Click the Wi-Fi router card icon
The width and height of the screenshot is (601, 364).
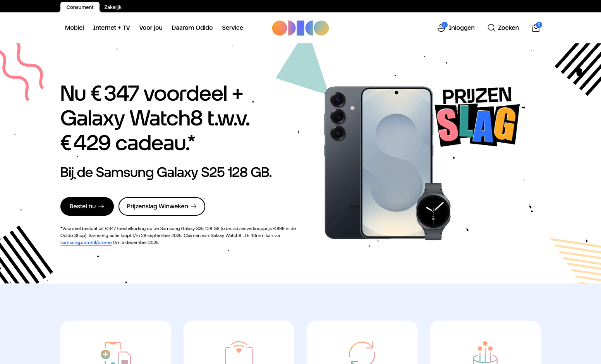(x=239, y=352)
